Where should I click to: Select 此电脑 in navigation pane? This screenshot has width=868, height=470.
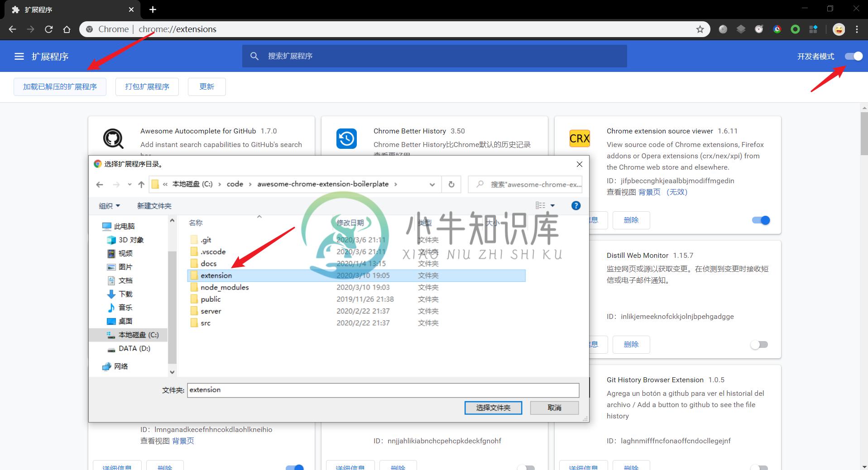pos(119,226)
